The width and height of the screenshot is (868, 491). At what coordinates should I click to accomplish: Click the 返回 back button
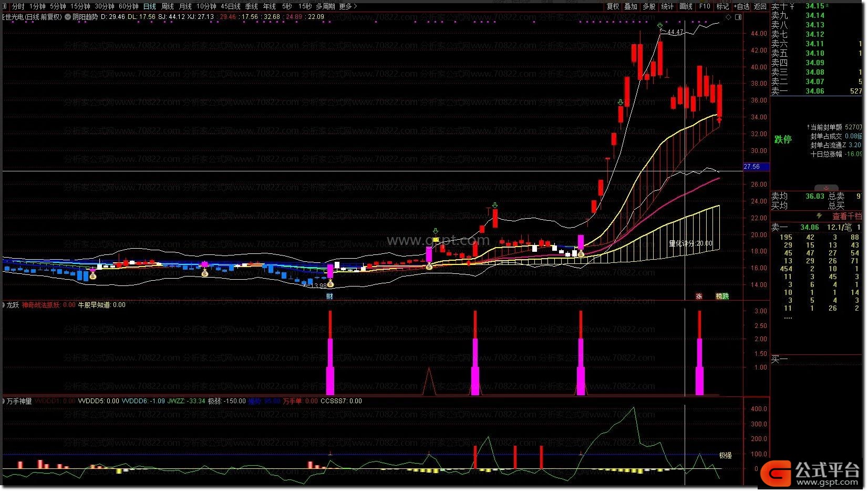tap(760, 6)
